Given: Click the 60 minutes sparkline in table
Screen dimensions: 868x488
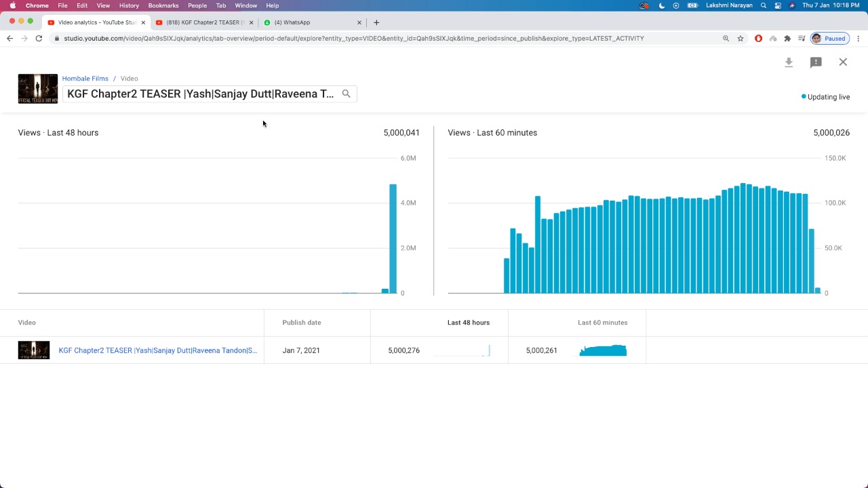Looking at the screenshot, I should pos(603,350).
